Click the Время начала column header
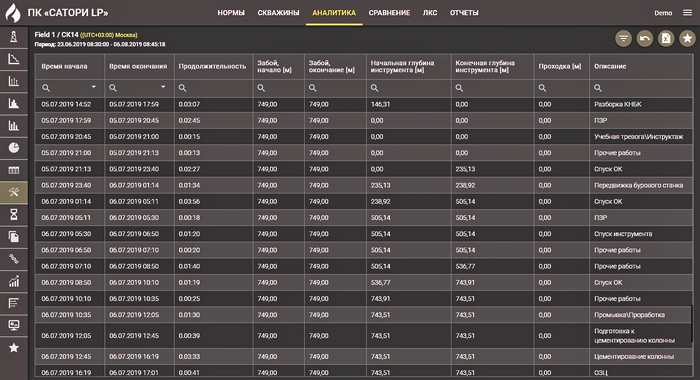The height and width of the screenshot is (380, 700). (70, 67)
